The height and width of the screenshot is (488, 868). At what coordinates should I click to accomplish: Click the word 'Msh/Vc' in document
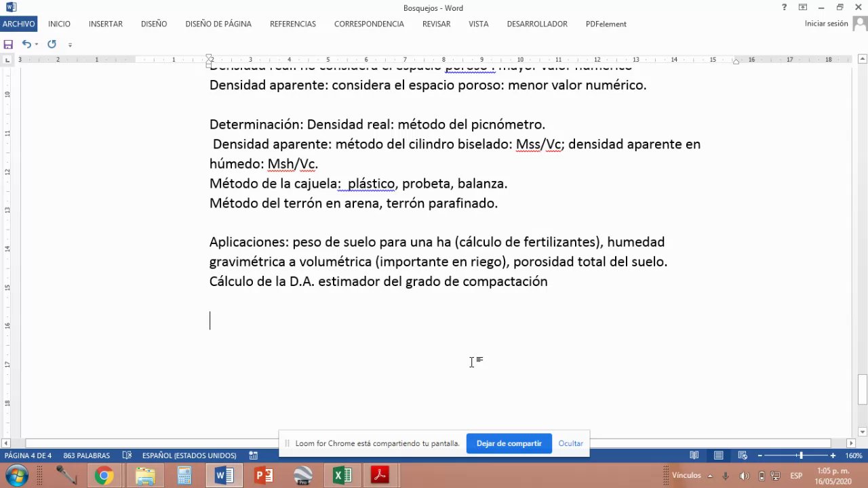click(x=291, y=163)
